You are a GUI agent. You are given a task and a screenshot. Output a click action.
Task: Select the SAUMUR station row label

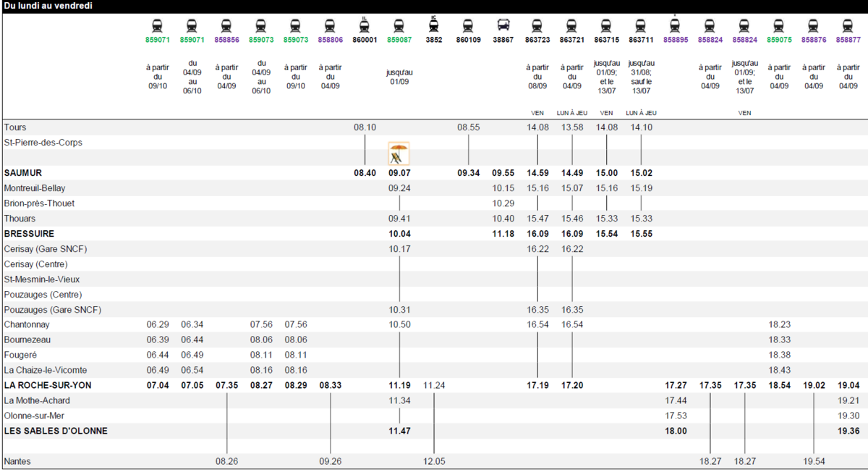coord(23,173)
